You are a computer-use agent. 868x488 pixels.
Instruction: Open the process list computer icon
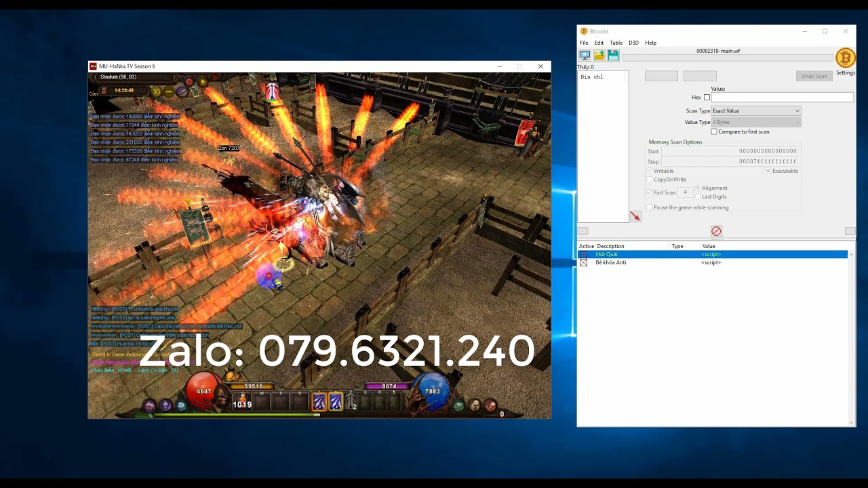point(585,55)
